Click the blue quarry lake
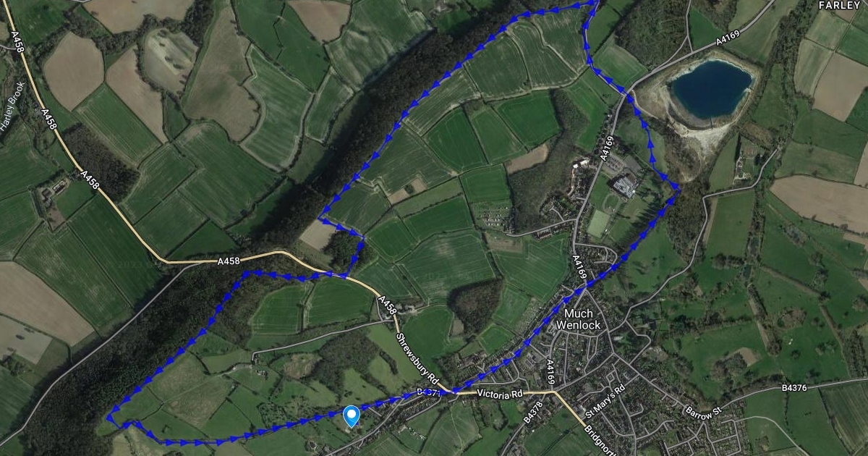Image resolution: width=868 pixels, height=456 pixels. pyautogui.click(x=710, y=89)
